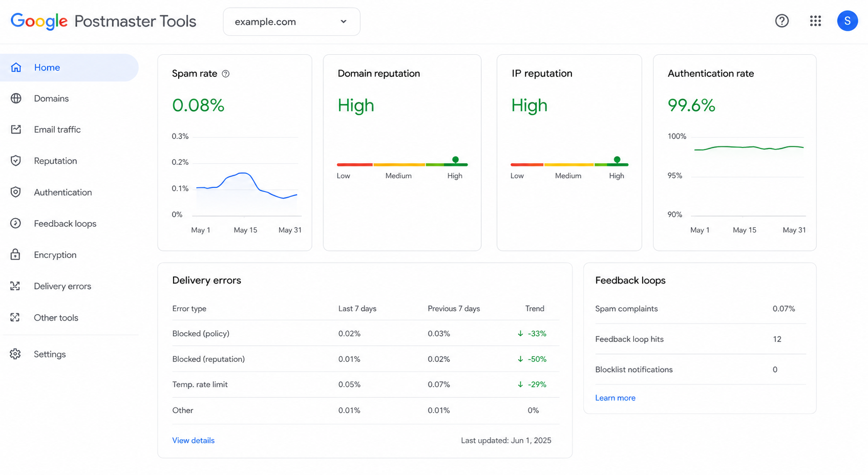
Task: Click the IP reputation card title
Action: click(x=542, y=73)
